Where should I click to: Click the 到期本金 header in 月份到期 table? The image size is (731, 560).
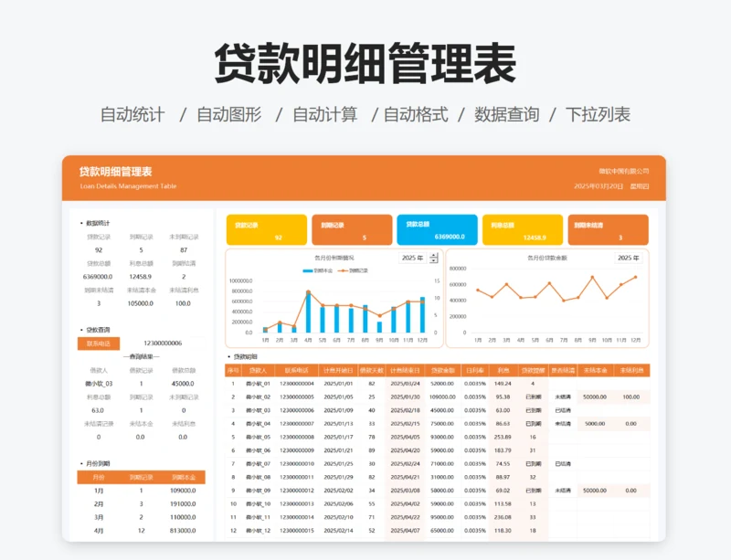[184, 478]
